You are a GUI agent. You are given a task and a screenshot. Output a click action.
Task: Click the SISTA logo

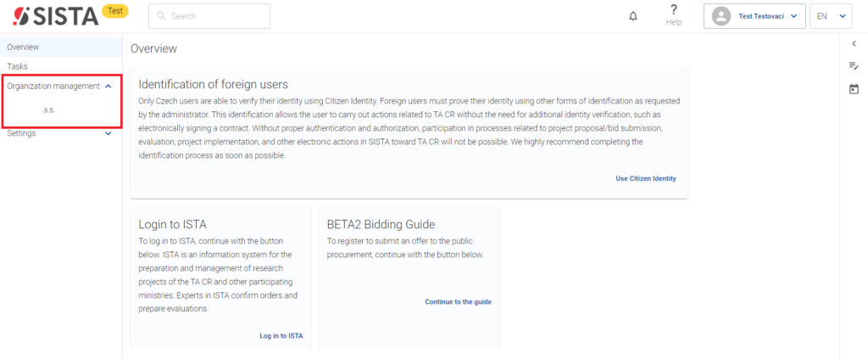click(55, 17)
